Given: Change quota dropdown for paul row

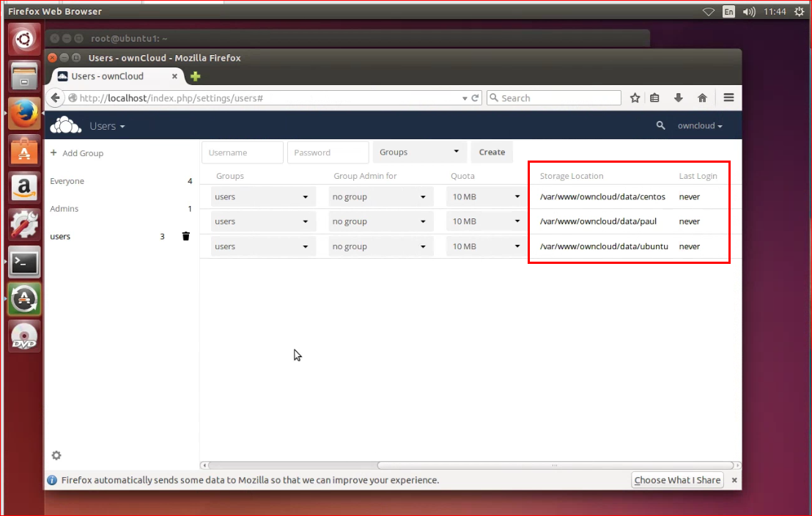Looking at the screenshot, I should [x=486, y=221].
